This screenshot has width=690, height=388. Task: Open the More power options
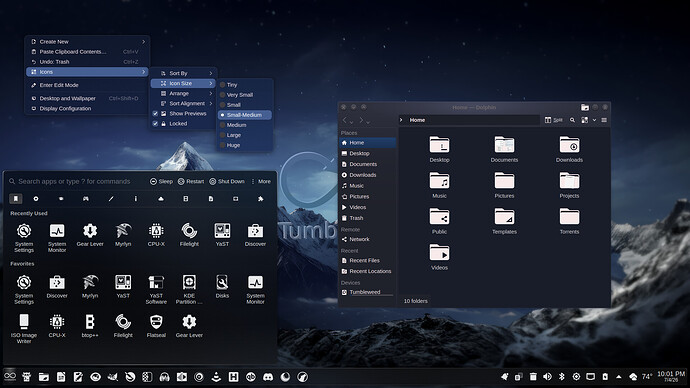tap(261, 181)
